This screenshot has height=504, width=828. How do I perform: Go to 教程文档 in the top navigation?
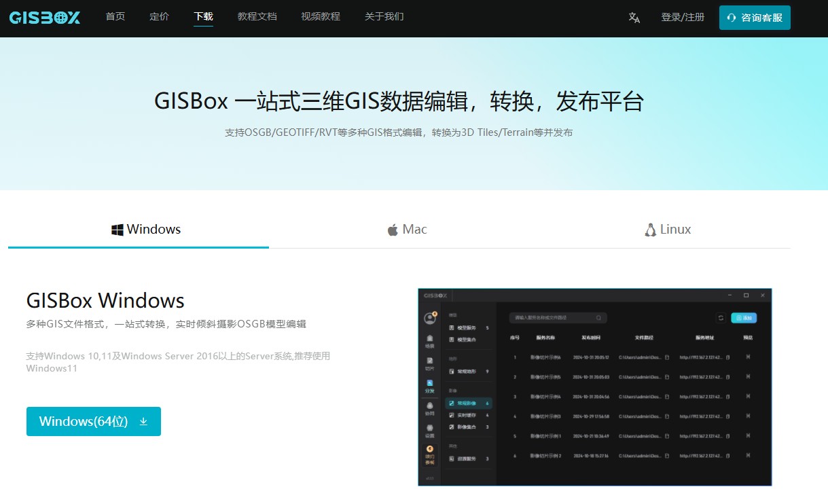coord(257,16)
